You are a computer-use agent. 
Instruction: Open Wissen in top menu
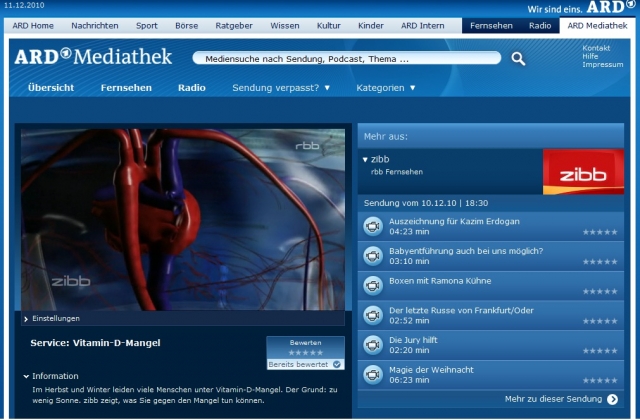284,26
